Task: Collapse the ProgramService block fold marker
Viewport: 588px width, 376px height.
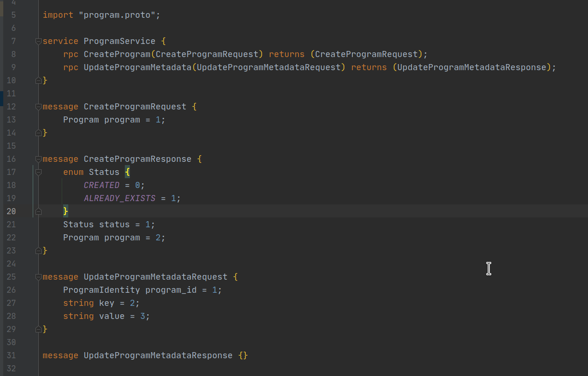Action: pos(38,41)
